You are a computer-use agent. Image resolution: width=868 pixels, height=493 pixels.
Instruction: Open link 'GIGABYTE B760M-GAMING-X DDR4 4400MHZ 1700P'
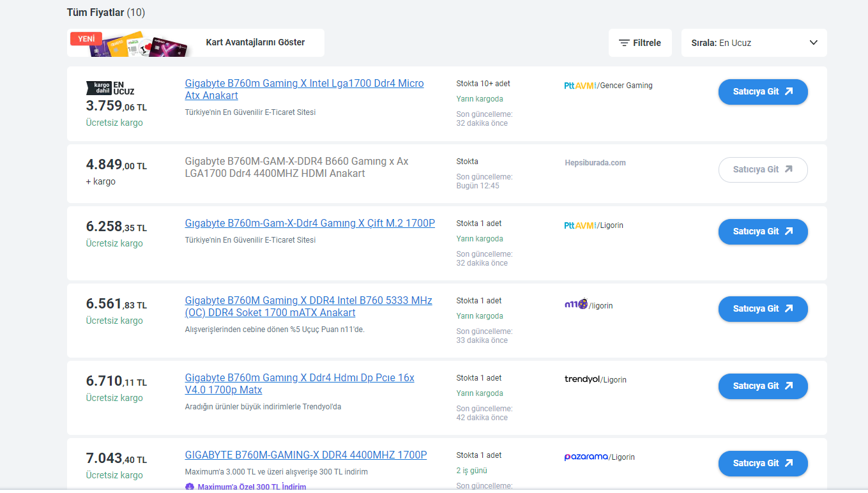click(306, 455)
